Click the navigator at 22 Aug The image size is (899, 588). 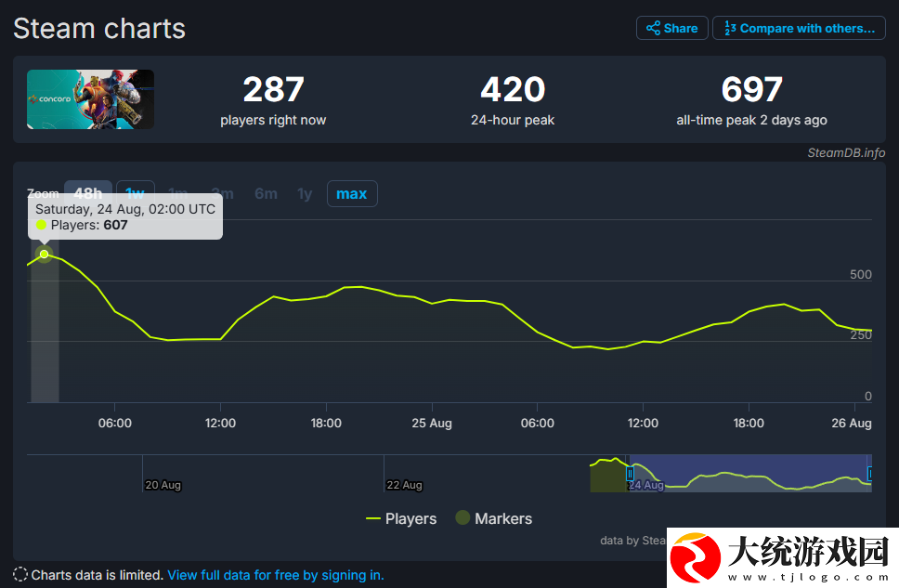tap(404, 485)
